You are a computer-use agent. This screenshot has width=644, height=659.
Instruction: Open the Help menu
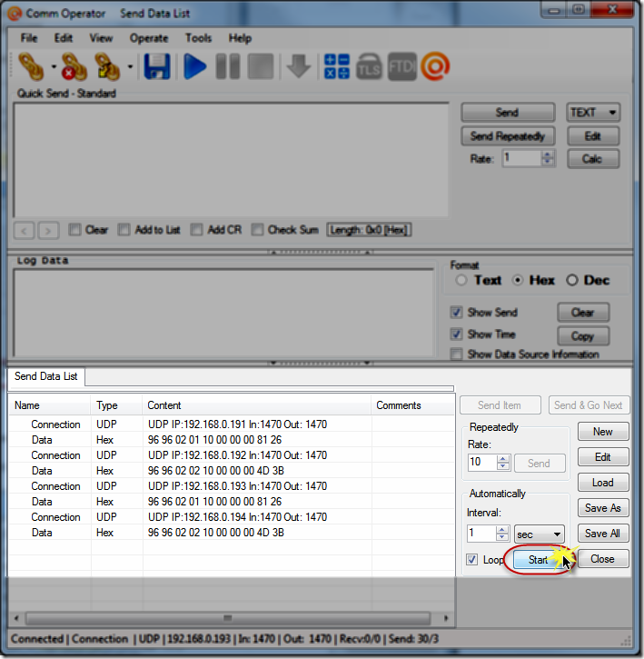(x=240, y=38)
